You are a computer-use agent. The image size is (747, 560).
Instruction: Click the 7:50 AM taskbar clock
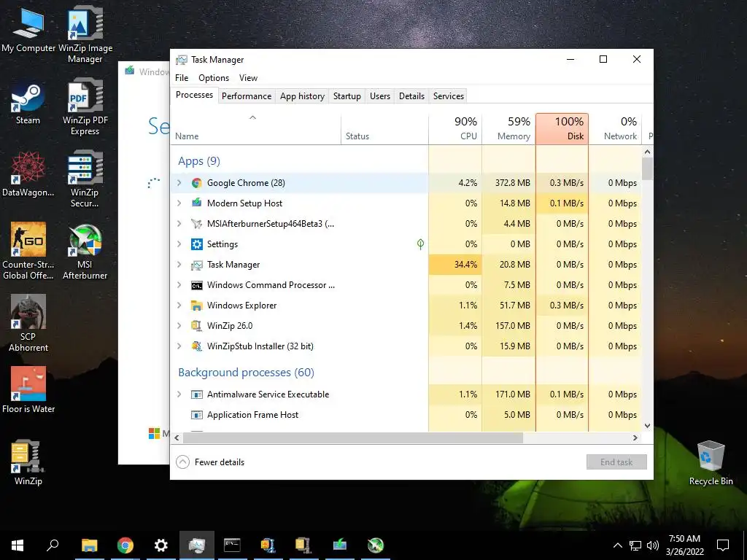684,545
